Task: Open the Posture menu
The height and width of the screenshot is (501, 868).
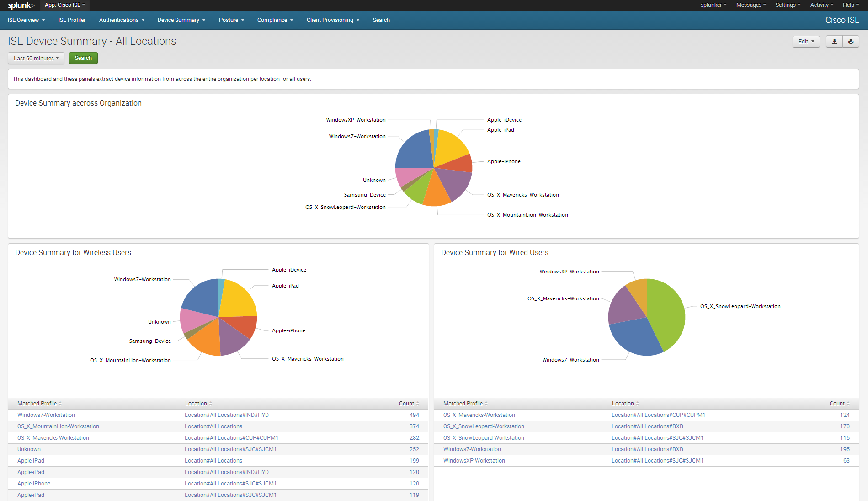Action: [x=231, y=20]
